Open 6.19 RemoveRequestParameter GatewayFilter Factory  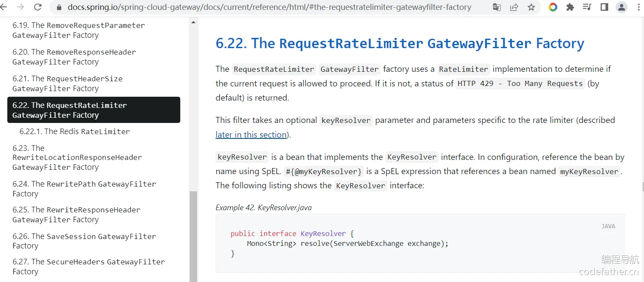(79, 31)
